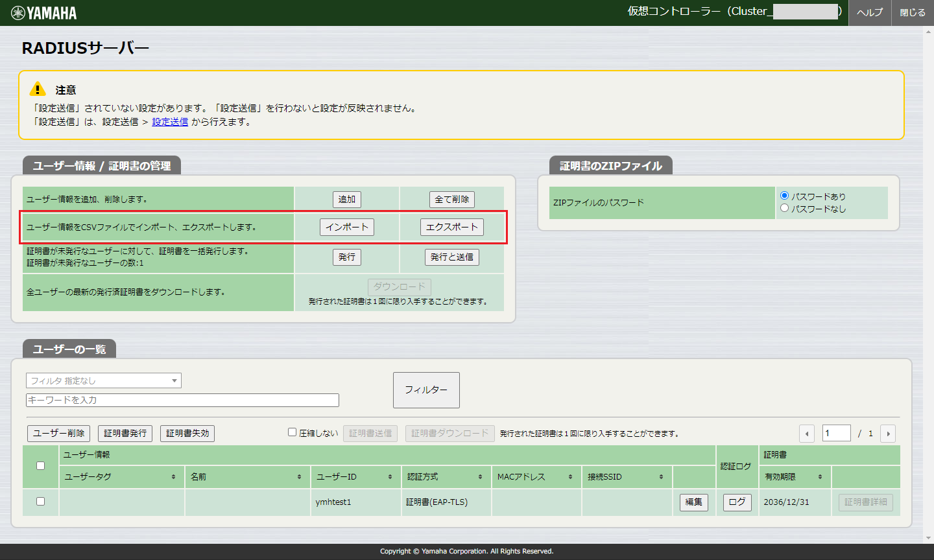Open the 設定送信 link
934x560 pixels.
169,121
